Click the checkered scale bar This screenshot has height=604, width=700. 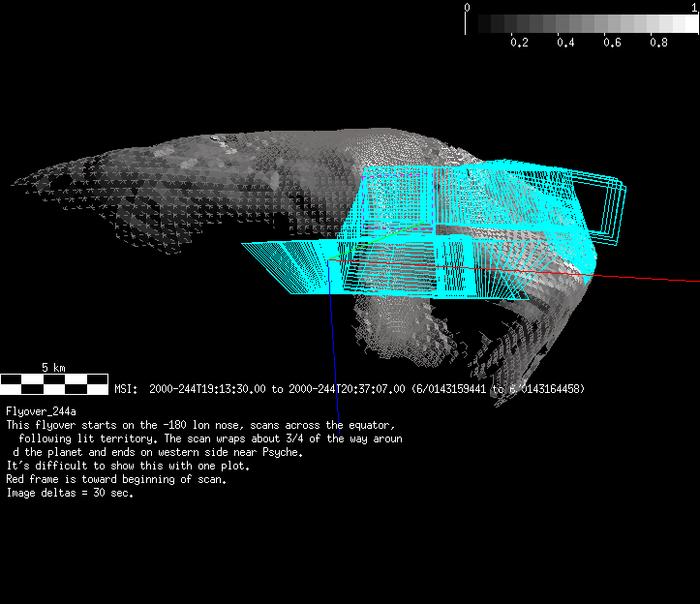click(x=54, y=384)
